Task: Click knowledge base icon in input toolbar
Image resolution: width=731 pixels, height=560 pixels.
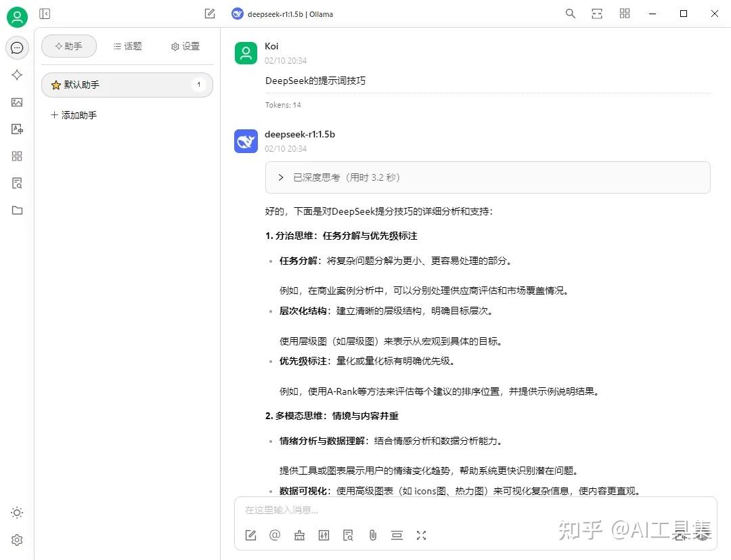Action: 349,536
